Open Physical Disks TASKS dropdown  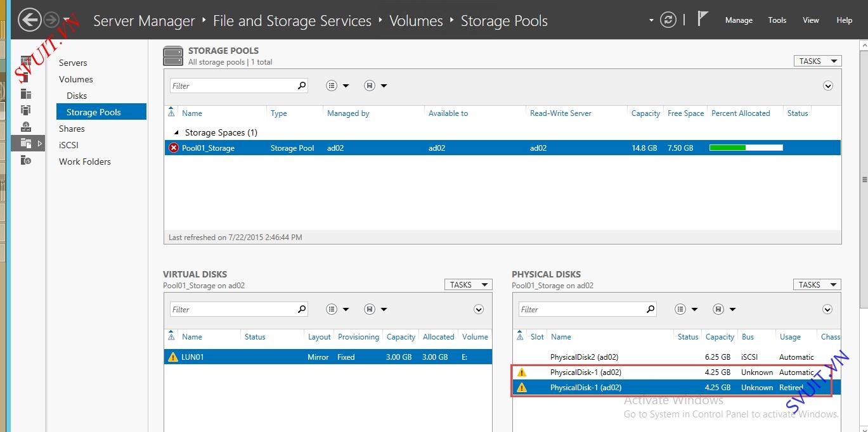817,284
